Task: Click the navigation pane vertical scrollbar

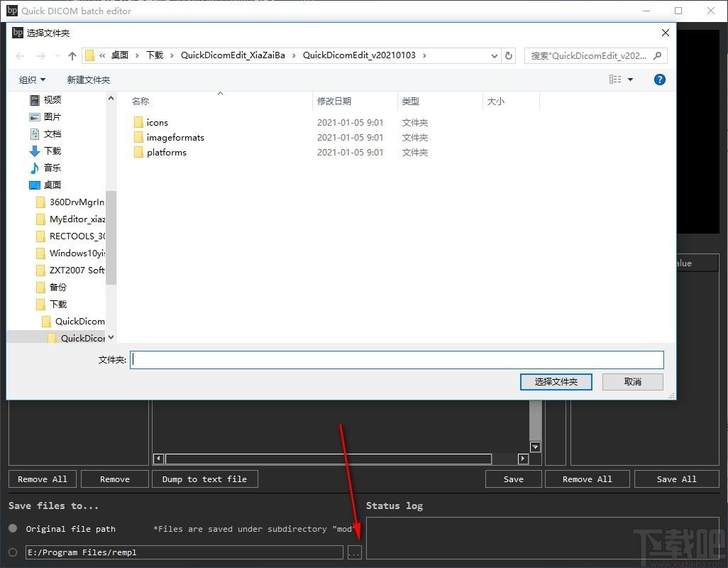Action: point(111,237)
